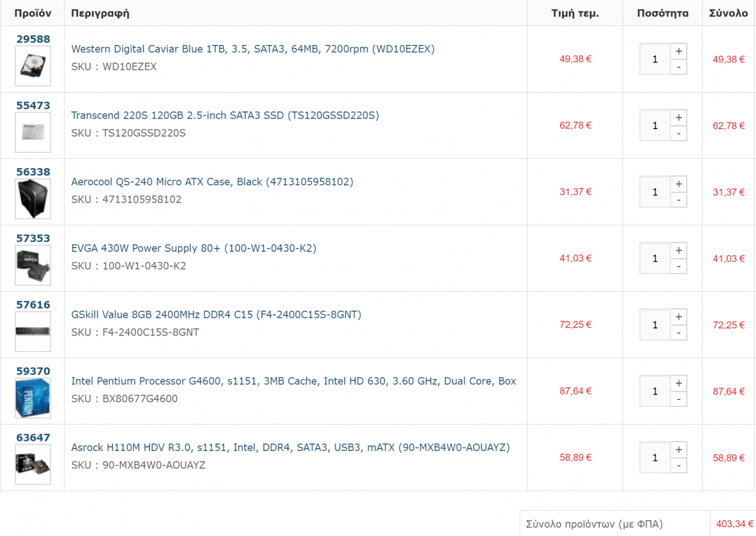The width and height of the screenshot is (756, 536).
Task: Focus quantity field for Western Digital row
Action: tap(655, 59)
